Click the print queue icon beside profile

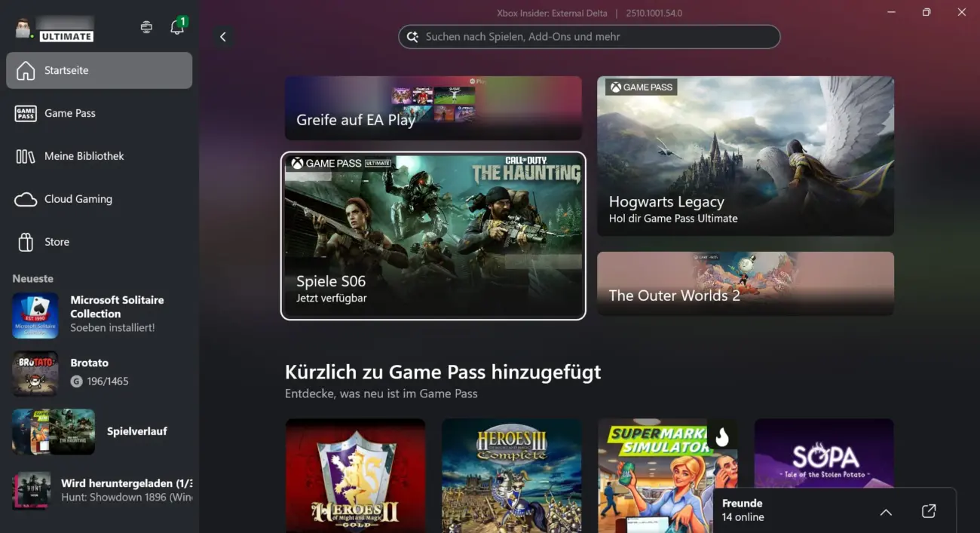point(146,27)
